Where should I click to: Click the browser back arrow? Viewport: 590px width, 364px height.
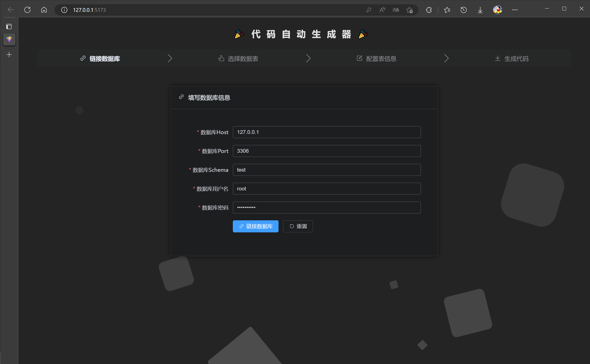click(11, 10)
